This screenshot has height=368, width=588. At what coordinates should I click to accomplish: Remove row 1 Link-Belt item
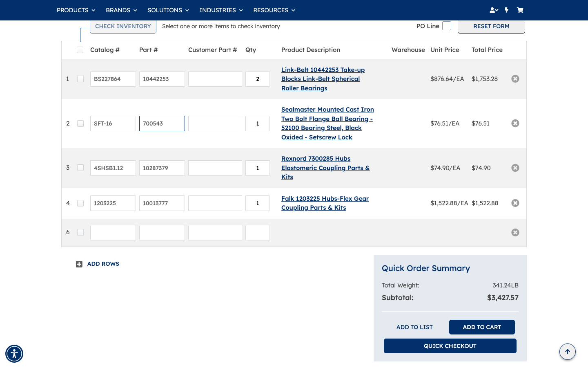coord(515,79)
